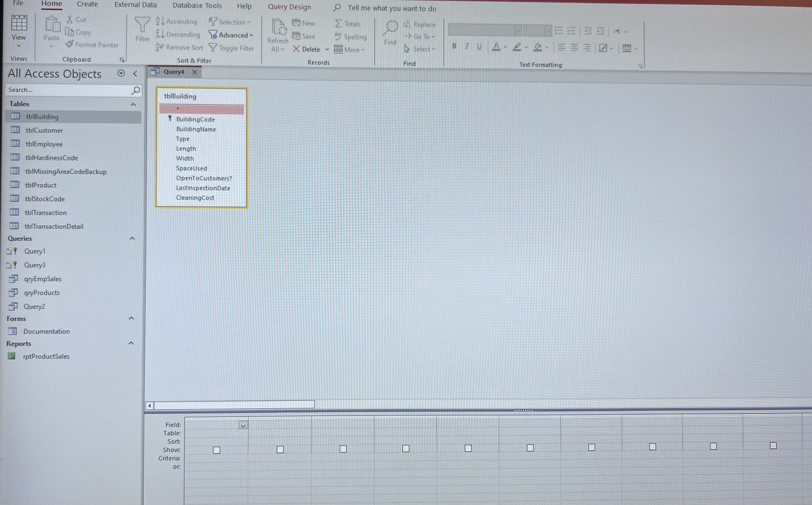This screenshot has height=505, width=812.
Task: Check the third column Show checkbox
Action: (343, 449)
